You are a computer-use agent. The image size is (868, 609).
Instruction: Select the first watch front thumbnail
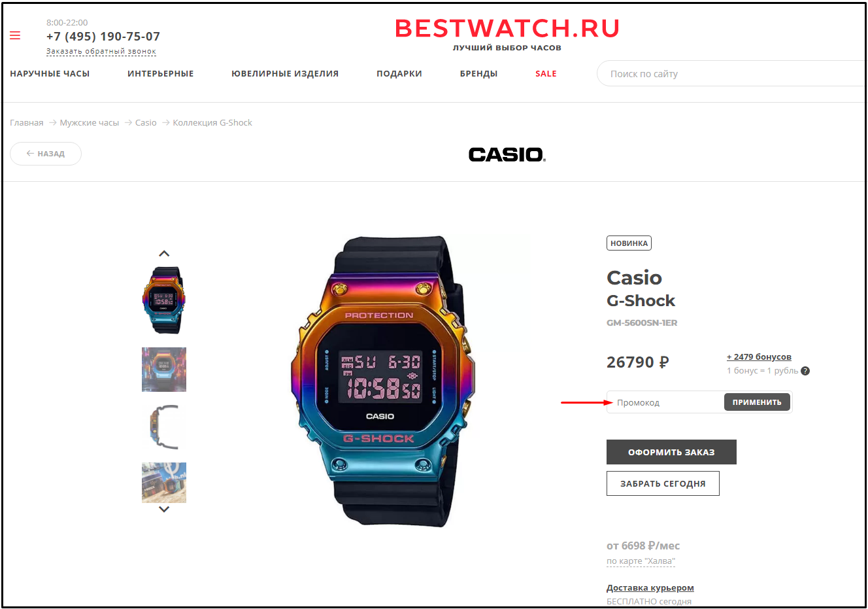point(164,300)
